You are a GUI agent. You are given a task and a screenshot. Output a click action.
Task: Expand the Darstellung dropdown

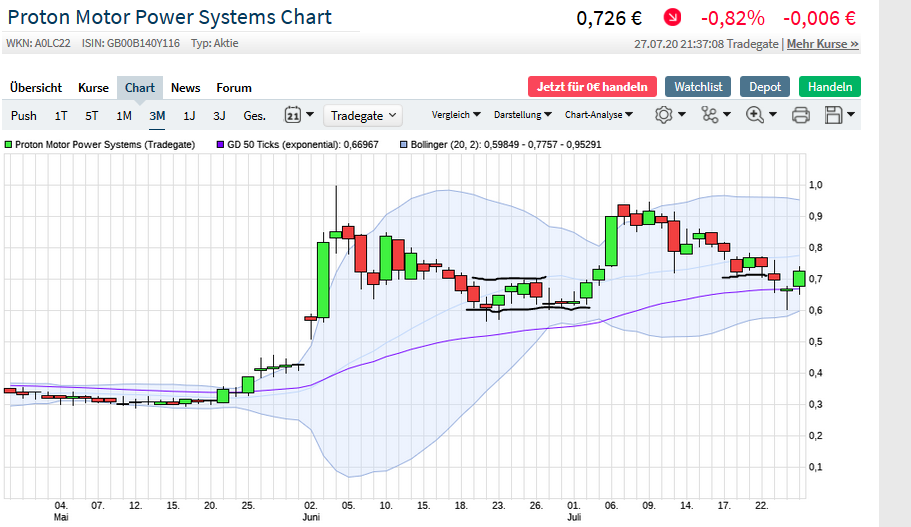click(523, 115)
